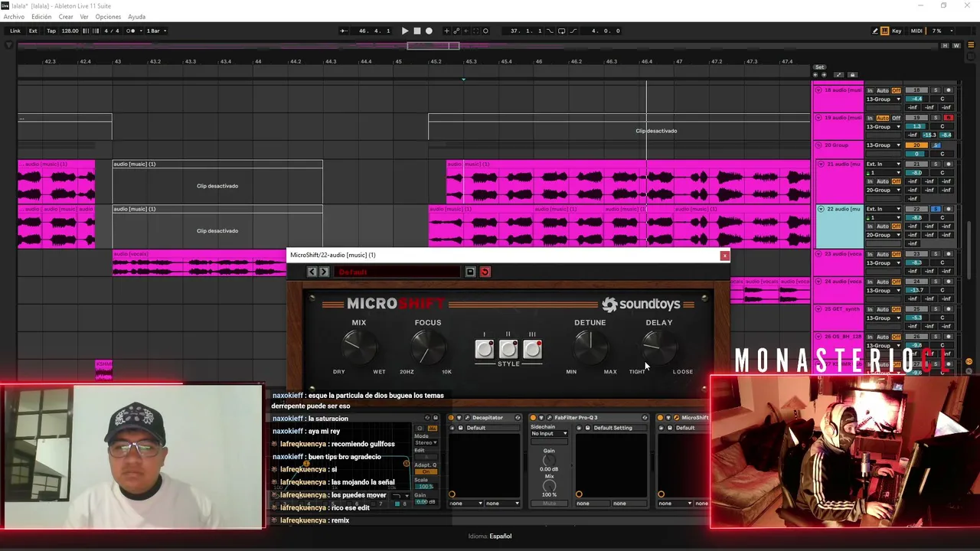Click the H optimize height button

pos(946,46)
